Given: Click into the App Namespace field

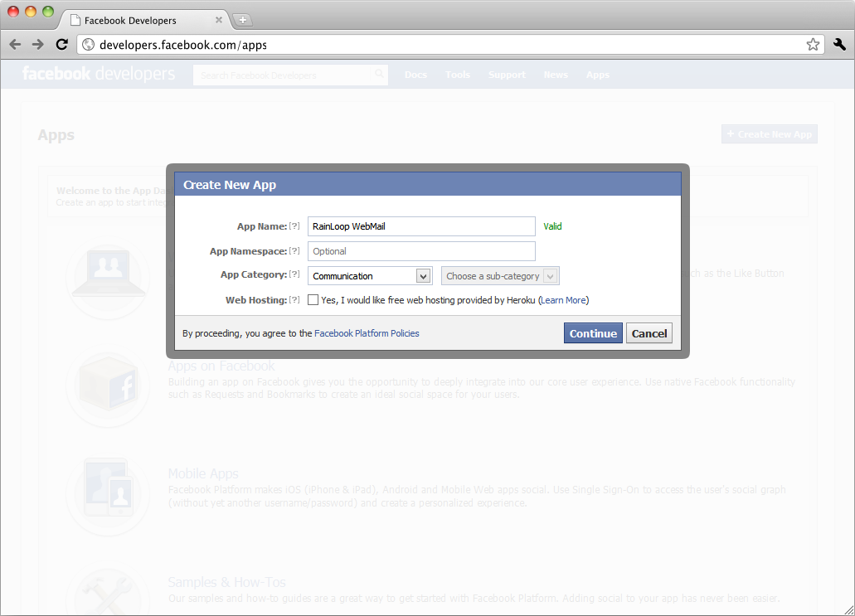Looking at the screenshot, I should (x=421, y=251).
